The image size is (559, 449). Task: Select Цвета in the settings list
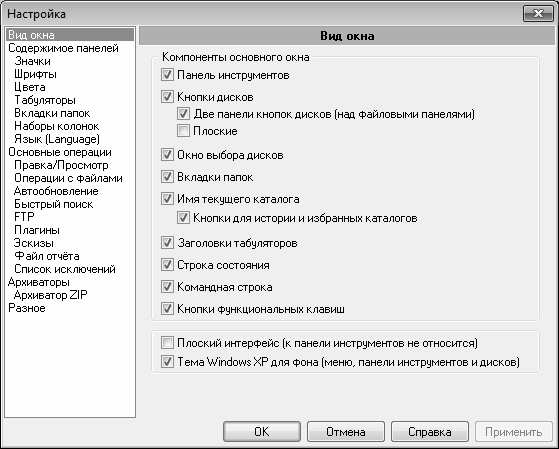(30, 87)
